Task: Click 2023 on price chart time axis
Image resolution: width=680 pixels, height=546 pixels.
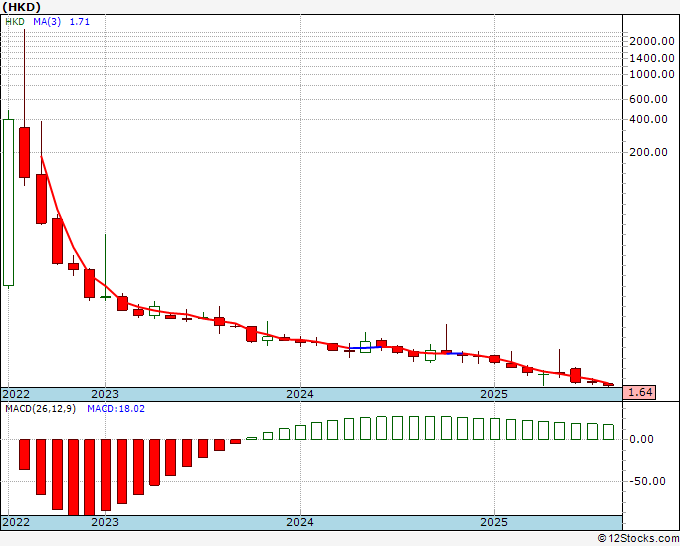Action: click(105, 394)
